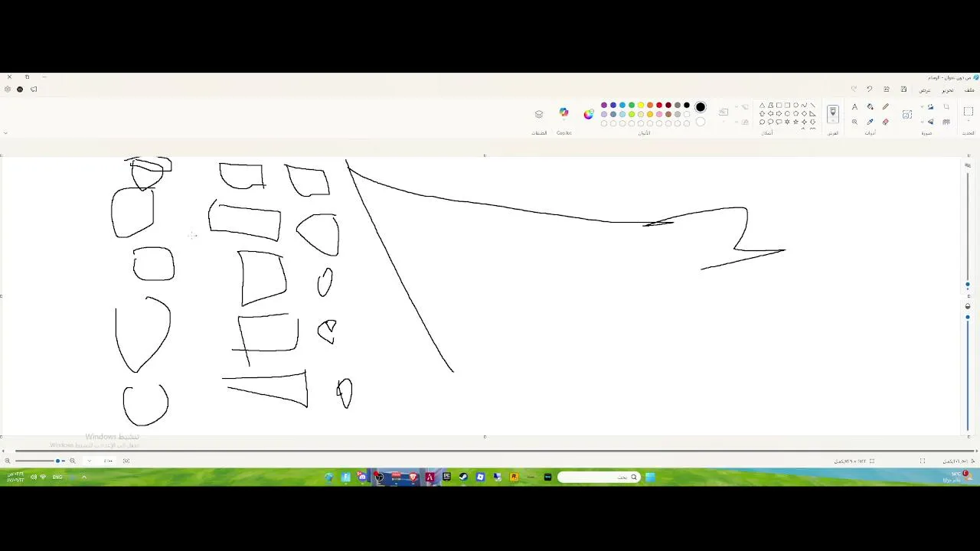Select the Eraser tool
The image size is (980, 551).
(886, 122)
